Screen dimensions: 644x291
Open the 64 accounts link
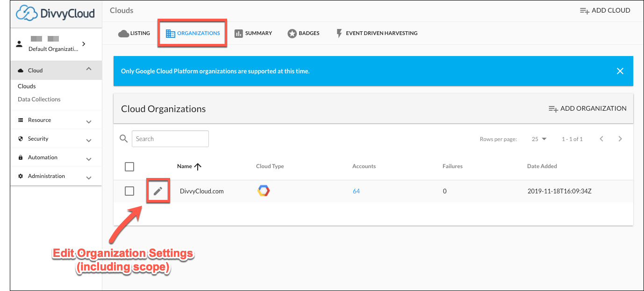point(356,191)
